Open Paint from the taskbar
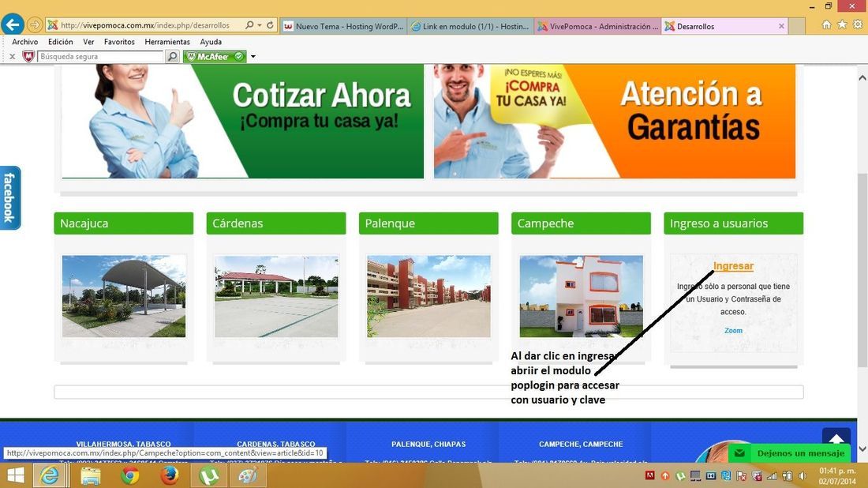The height and width of the screenshot is (488, 868). tap(248, 476)
